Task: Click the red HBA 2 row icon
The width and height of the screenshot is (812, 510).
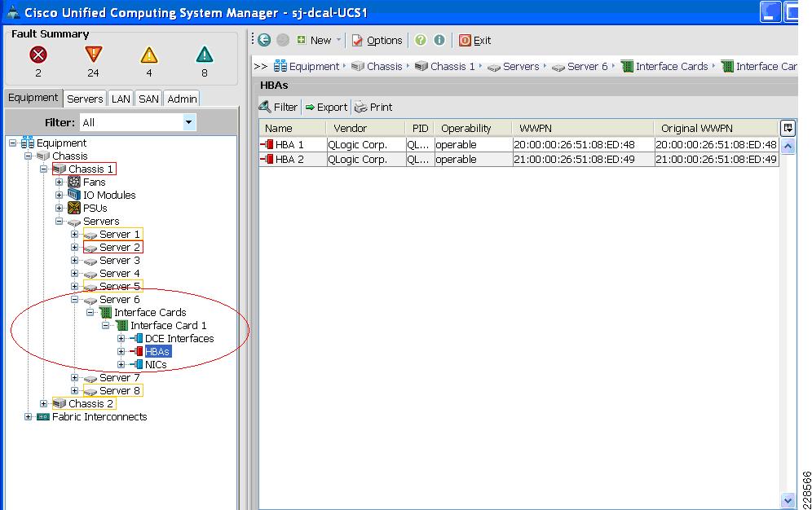Action: [x=267, y=160]
